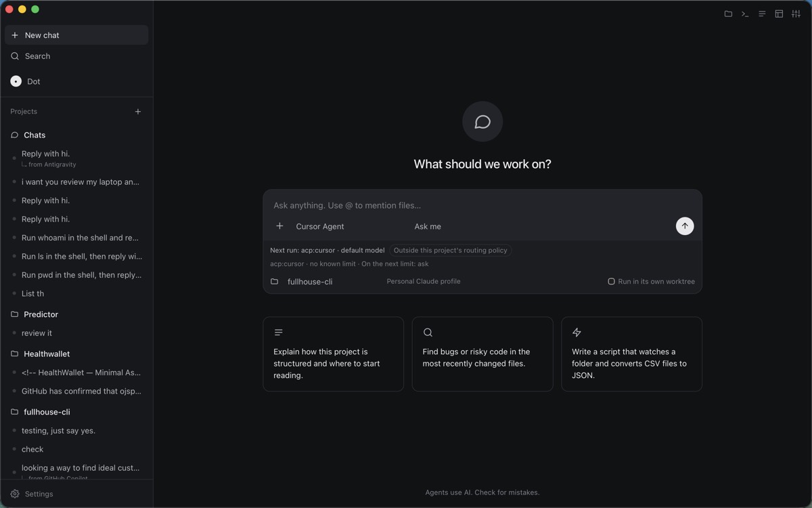Click the Dot avatar icon

point(16,81)
